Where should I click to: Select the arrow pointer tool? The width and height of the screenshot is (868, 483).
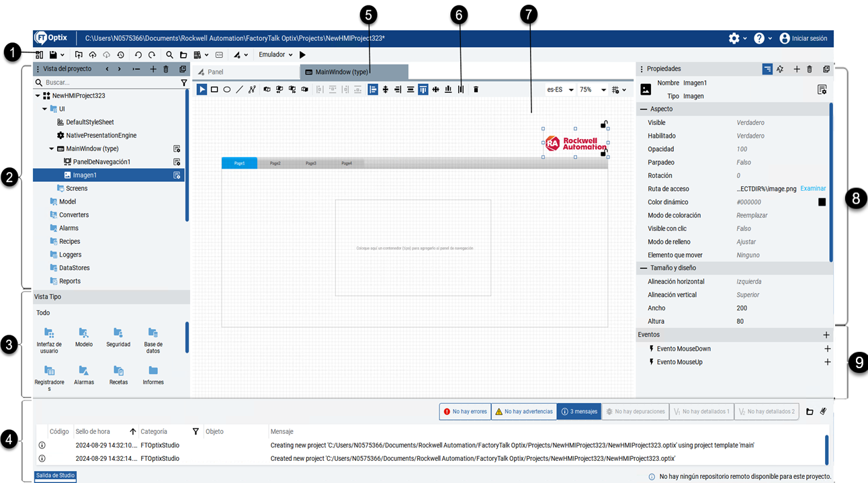coord(202,89)
